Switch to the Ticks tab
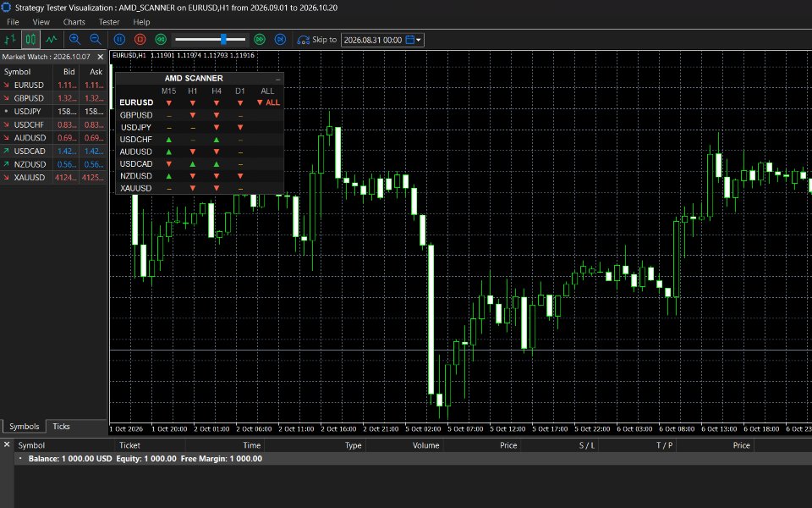The height and width of the screenshot is (508, 812). (61, 426)
